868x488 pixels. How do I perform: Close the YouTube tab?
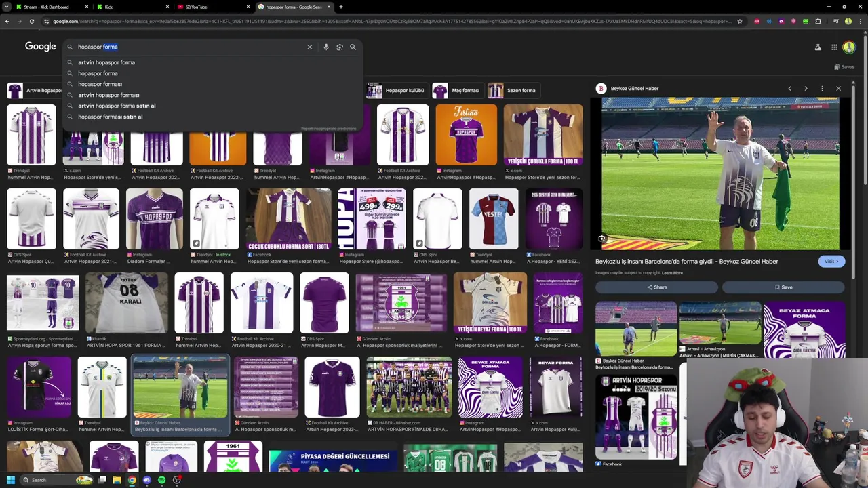click(248, 7)
